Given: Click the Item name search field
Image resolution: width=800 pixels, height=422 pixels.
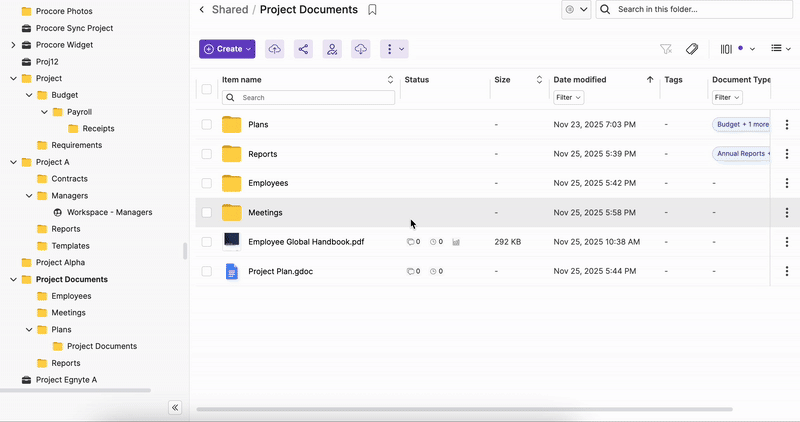Looking at the screenshot, I should point(308,97).
